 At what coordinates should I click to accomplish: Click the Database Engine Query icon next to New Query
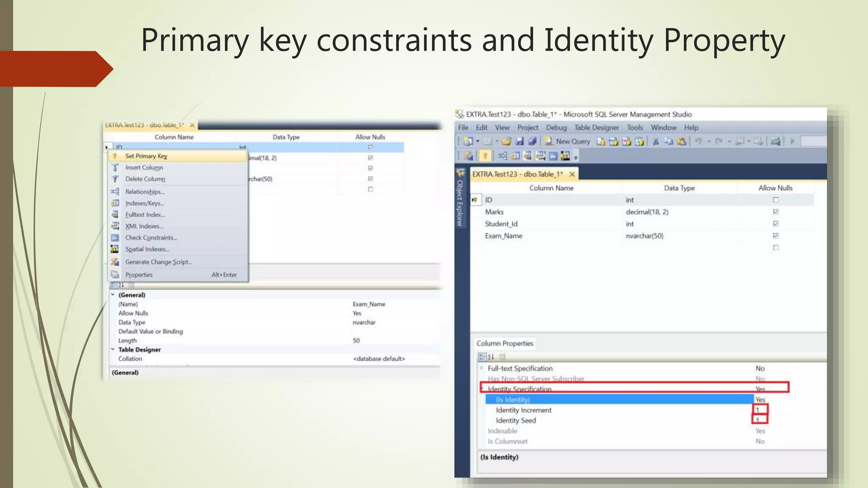[x=601, y=141]
